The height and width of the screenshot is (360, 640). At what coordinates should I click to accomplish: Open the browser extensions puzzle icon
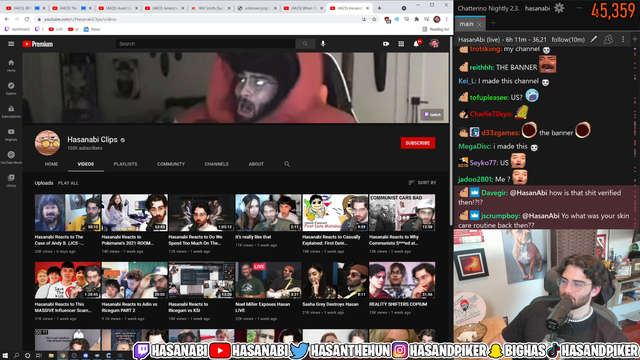click(x=416, y=19)
